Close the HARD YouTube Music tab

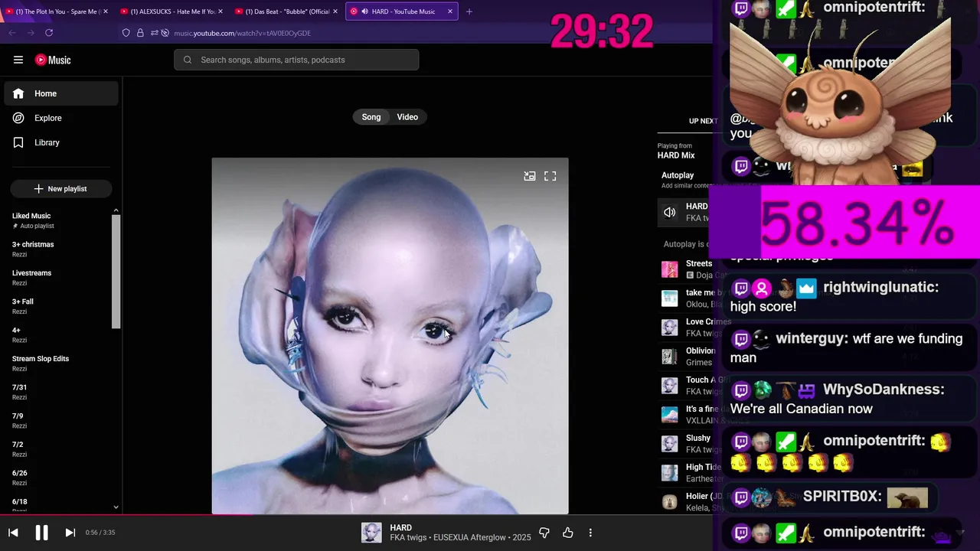[x=449, y=11]
